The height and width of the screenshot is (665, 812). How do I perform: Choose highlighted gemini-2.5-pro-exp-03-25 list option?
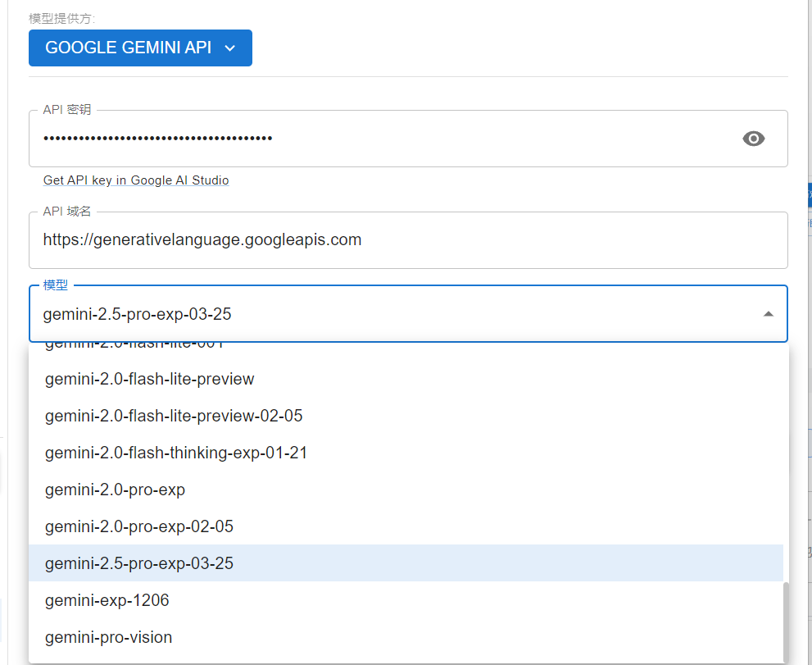pyautogui.click(x=406, y=563)
